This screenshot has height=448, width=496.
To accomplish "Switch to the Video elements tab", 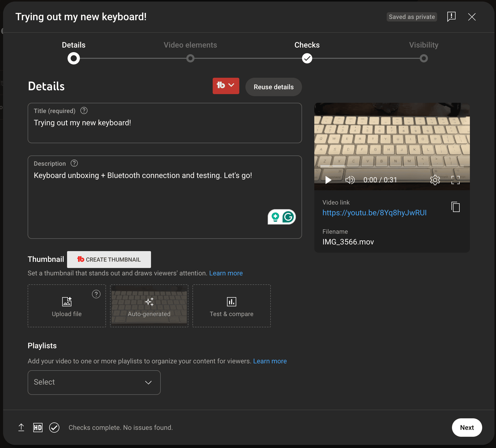I will click(x=190, y=45).
